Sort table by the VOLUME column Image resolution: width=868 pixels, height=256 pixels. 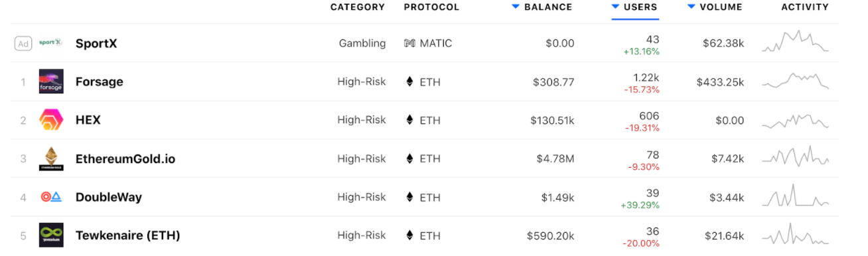(715, 7)
